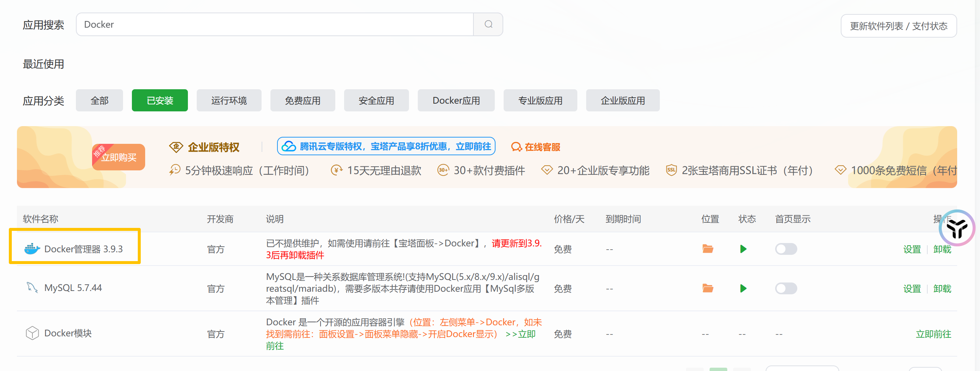Select the 已安装 category tab
Image resolution: width=980 pixels, height=371 pixels.
(160, 101)
